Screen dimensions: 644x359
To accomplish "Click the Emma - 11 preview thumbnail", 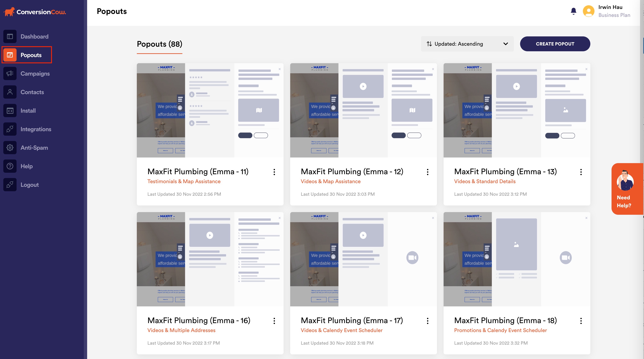I will [x=210, y=110].
